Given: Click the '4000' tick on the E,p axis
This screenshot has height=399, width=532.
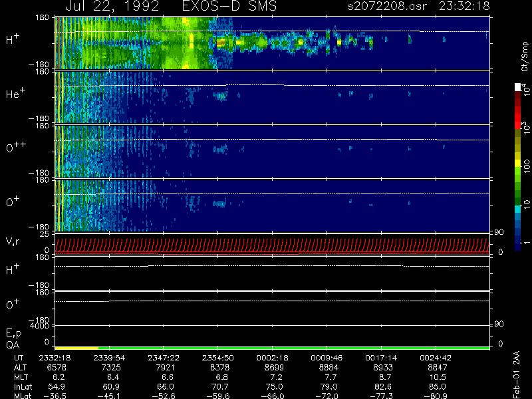Looking at the screenshot, I should coord(40,326).
